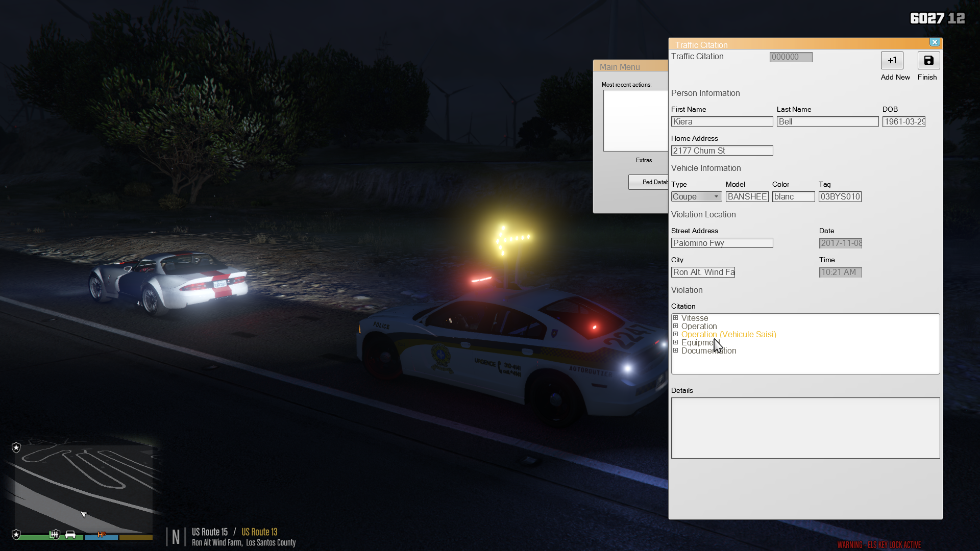980x551 pixels.
Task: Click the vehicle Tag field
Action: pos(840,196)
